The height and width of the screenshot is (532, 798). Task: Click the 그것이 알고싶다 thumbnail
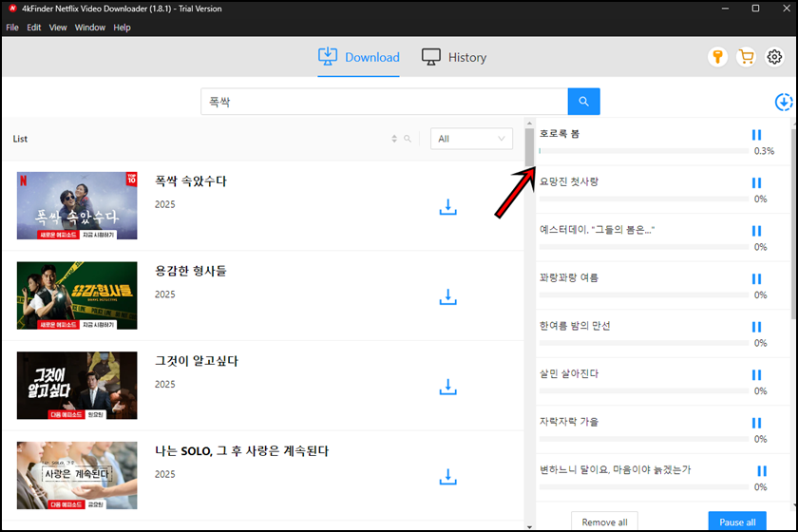click(77, 386)
